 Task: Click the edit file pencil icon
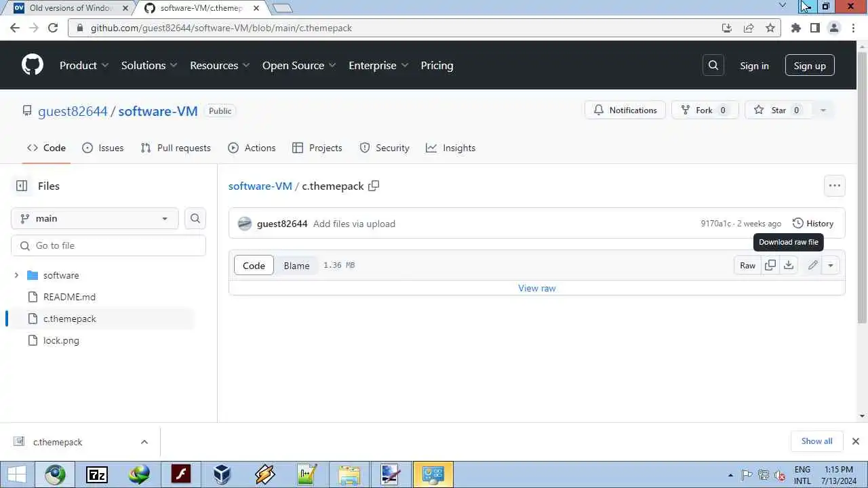tap(812, 265)
